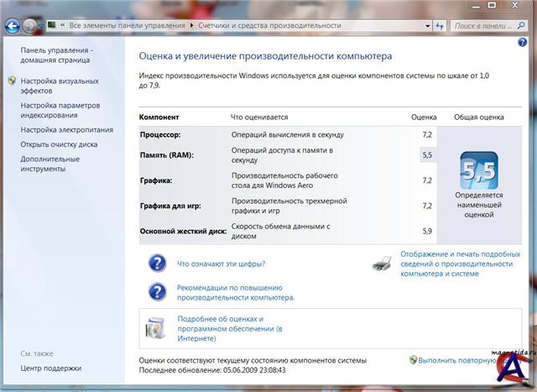Open 'Дополнительные инструменты' link
The width and height of the screenshot is (537, 392).
(50, 164)
